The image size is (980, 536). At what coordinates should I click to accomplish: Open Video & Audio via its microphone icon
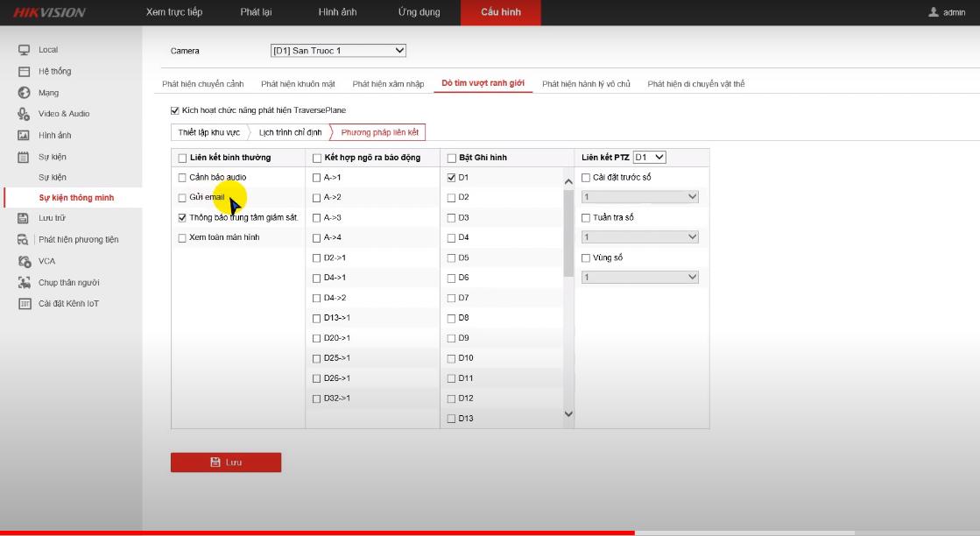24,114
